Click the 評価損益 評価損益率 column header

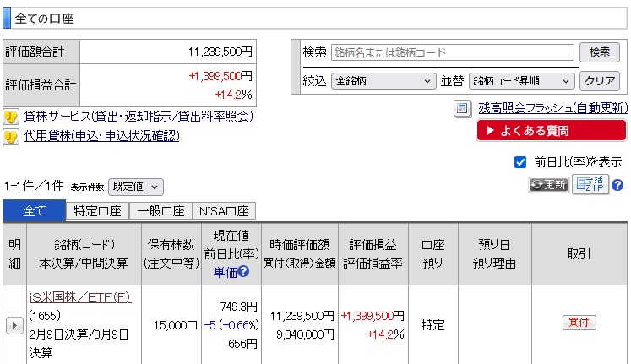tap(373, 254)
